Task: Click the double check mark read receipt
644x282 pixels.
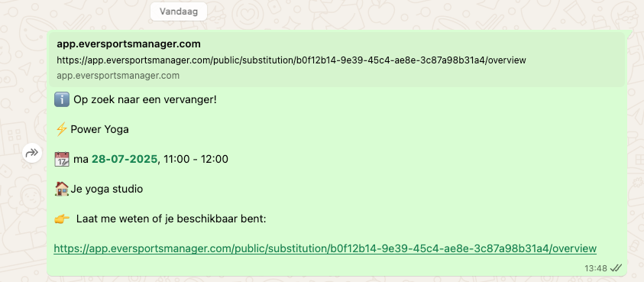Action: (x=616, y=268)
